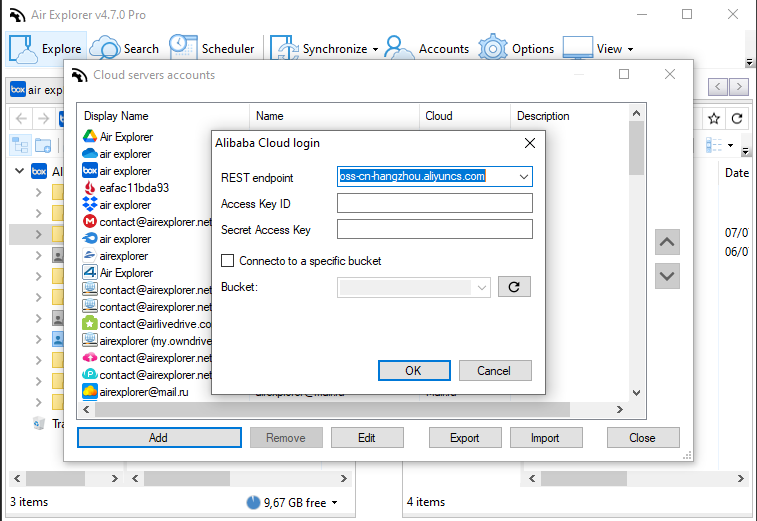Refresh the bucket list
Screen dimensions: 757x521
point(514,287)
